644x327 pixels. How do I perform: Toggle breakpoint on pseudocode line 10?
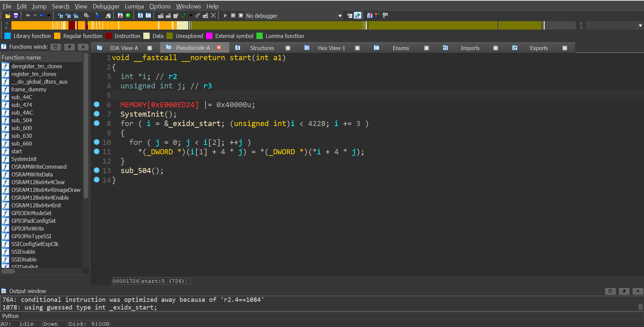pos(97,142)
